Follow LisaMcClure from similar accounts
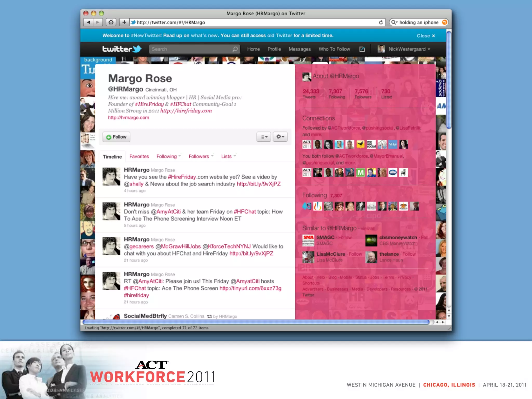 pyautogui.click(x=355, y=254)
